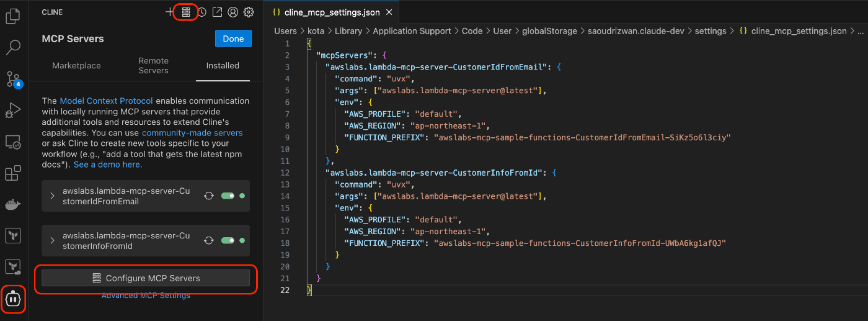Click "awslabs.lambda-mcp-server-CustomerInfoFromId" key in editor
The height and width of the screenshot is (321, 868).
tap(434, 173)
